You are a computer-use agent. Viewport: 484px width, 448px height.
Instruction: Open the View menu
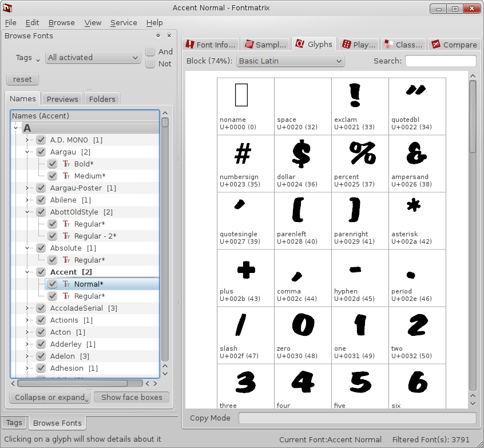93,22
